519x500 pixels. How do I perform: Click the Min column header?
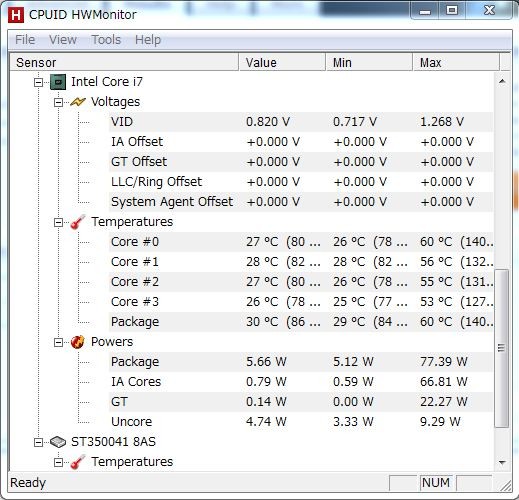click(x=369, y=62)
